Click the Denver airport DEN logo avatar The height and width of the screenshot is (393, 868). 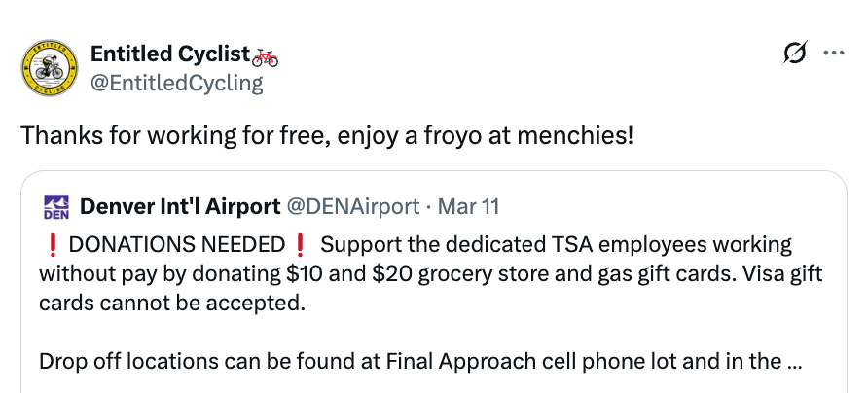tap(56, 206)
